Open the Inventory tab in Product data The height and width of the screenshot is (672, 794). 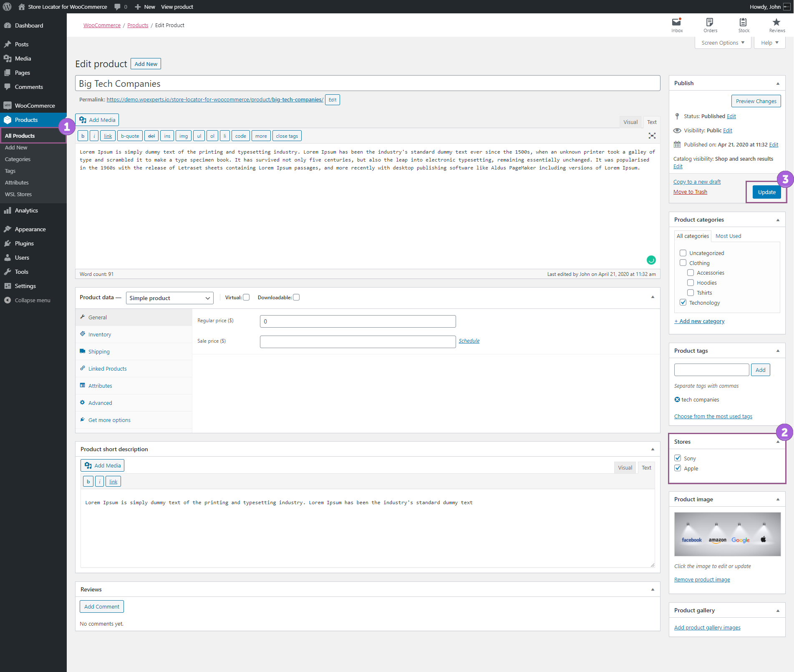pos(99,334)
